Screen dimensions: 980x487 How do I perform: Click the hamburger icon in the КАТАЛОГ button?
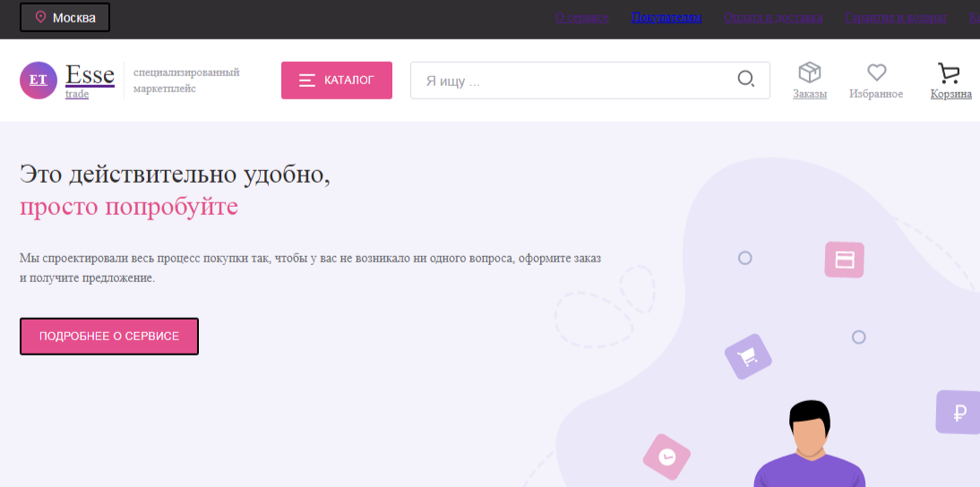pos(307,80)
